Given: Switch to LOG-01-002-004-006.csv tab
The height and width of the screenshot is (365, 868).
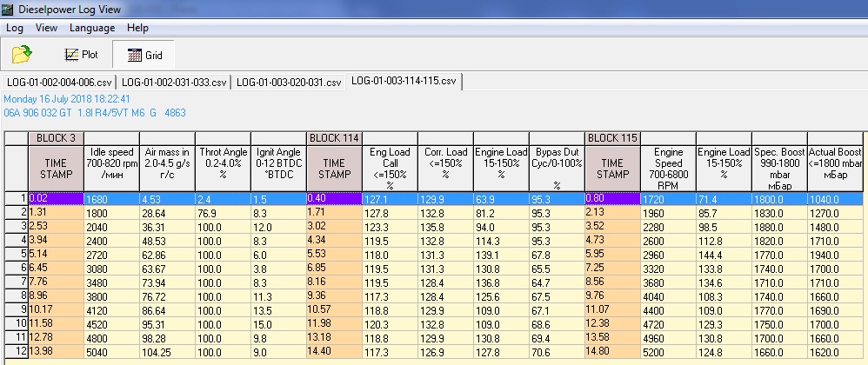Looking at the screenshot, I should pos(59,83).
